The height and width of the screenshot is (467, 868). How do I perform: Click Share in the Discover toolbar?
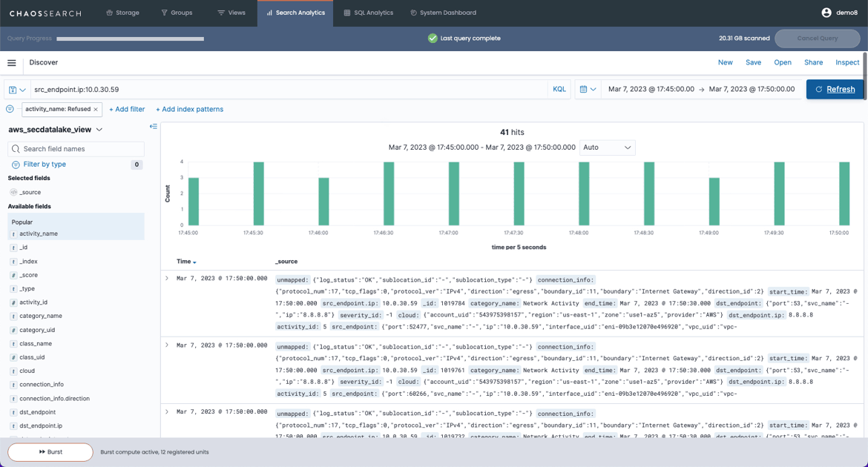click(x=813, y=62)
